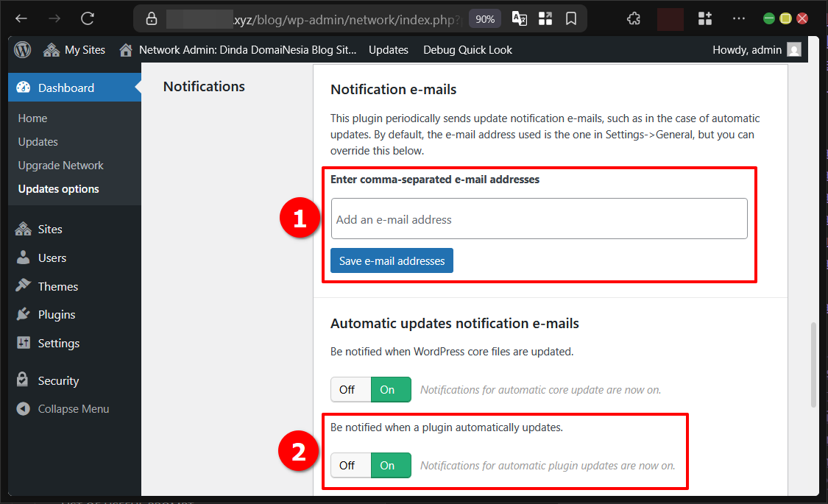Reload the page with the refresh icon
Image resolution: width=828 pixels, height=504 pixels.
pos(87,18)
